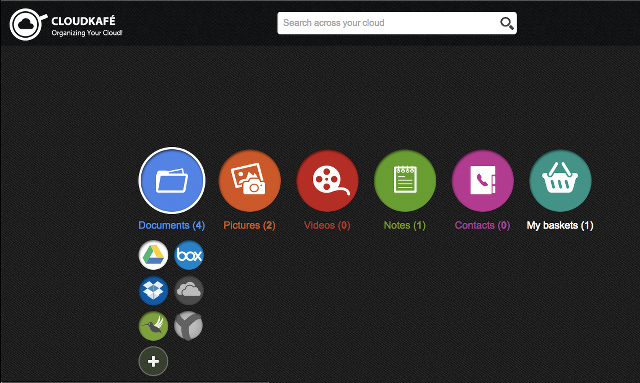The width and height of the screenshot is (640, 383).
Task: Click the 'Notes (1)' label
Action: click(404, 225)
